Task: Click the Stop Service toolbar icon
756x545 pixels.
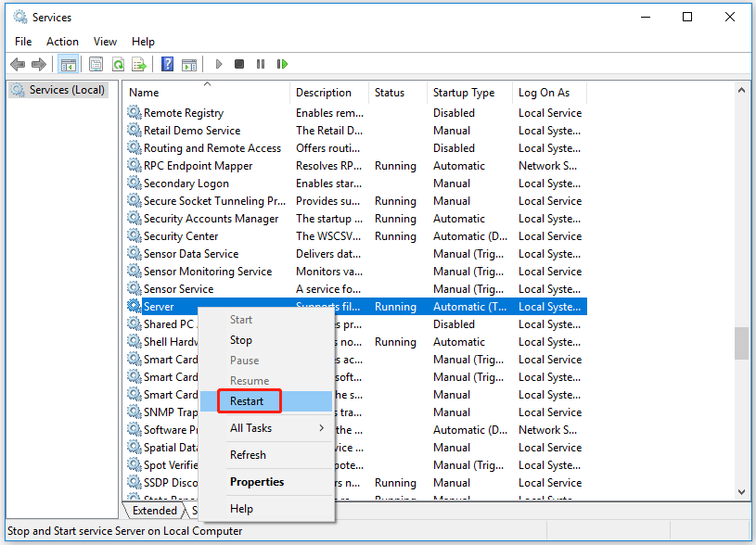Action: tap(239, 64)
